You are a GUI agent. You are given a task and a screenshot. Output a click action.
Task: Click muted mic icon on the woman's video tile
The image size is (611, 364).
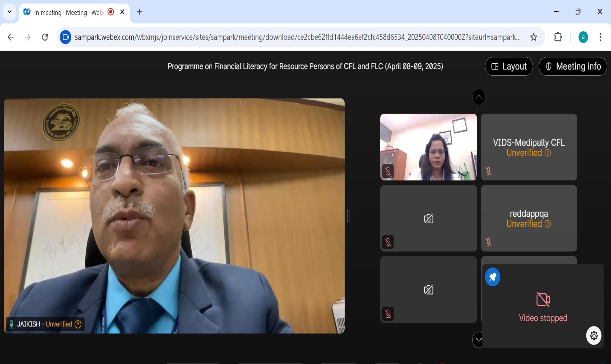(388, 171)
